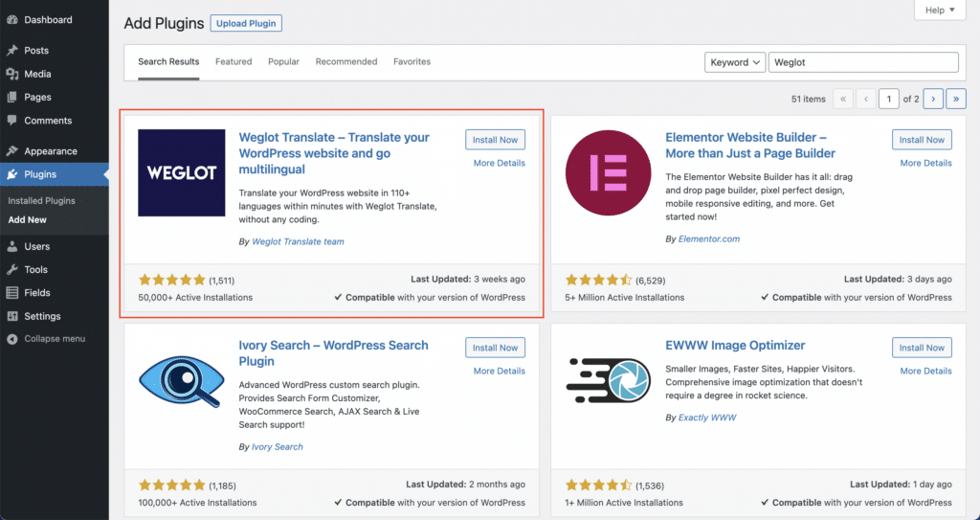Click the Appearance paintbrush icon
980x520 pixels.
11,150
